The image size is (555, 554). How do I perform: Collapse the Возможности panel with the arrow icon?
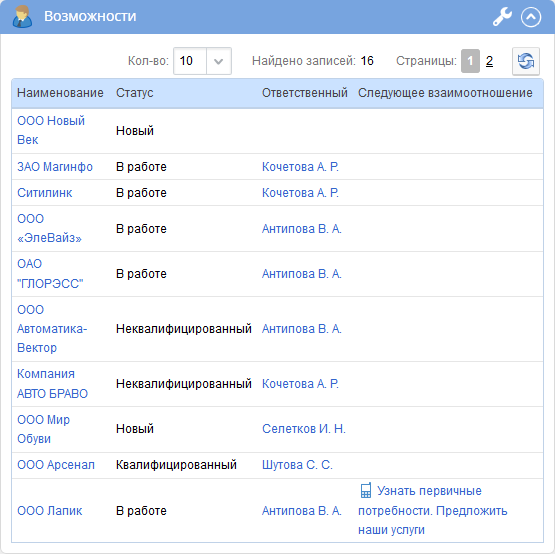(531, 17)
